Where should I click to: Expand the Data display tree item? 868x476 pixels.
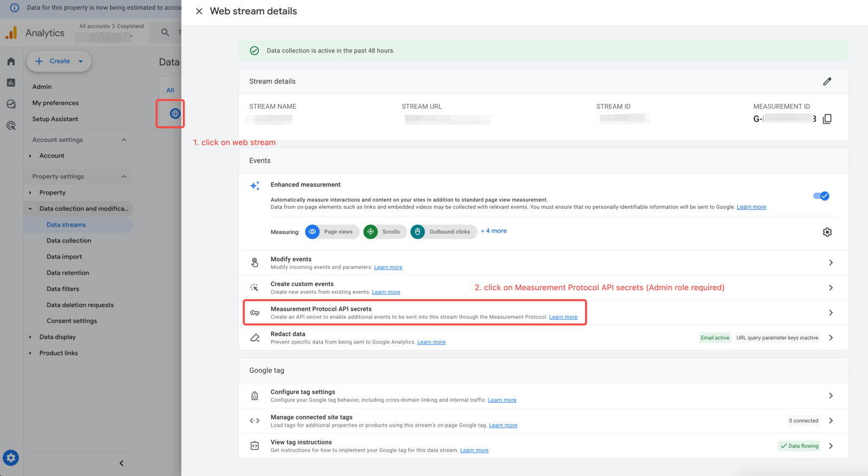coord(30,337)
